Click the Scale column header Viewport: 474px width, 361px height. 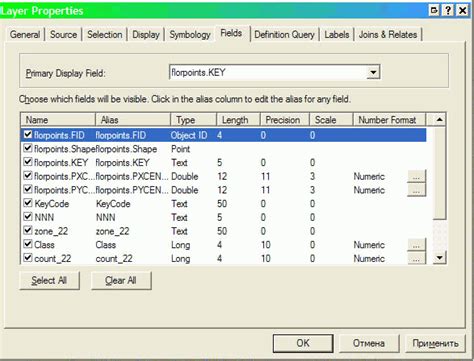(x=331, y=120)
